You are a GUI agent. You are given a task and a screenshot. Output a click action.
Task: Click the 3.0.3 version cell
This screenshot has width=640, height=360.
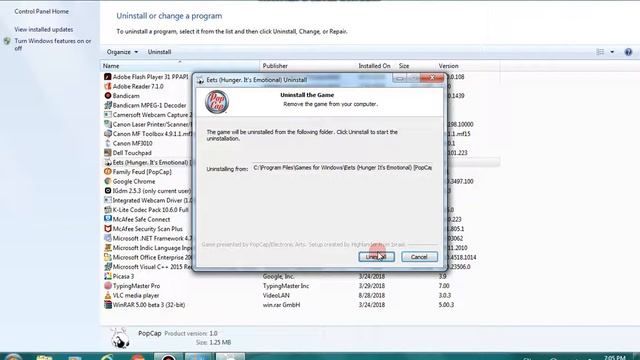coord(444,295)
